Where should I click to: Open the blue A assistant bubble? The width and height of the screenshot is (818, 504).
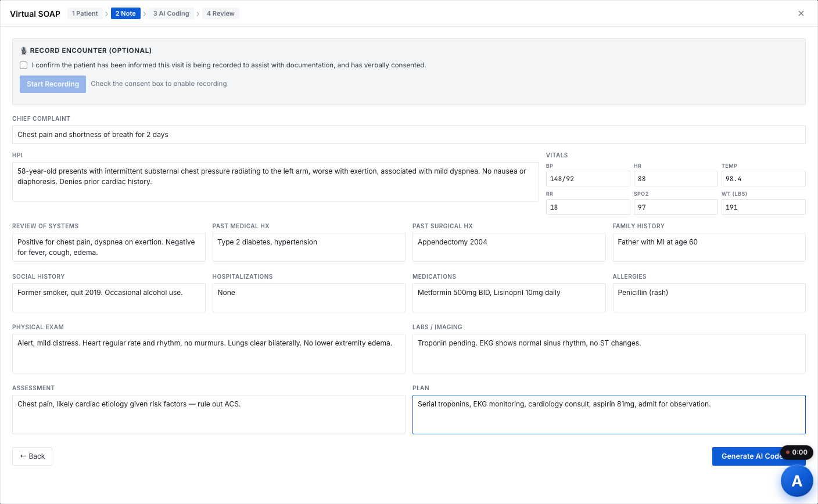point(797,481)
